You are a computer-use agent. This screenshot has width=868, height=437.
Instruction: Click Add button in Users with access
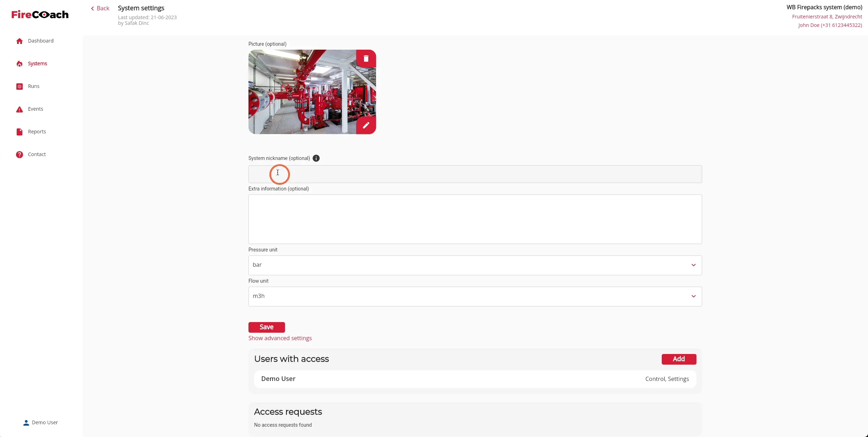(679, 359)
